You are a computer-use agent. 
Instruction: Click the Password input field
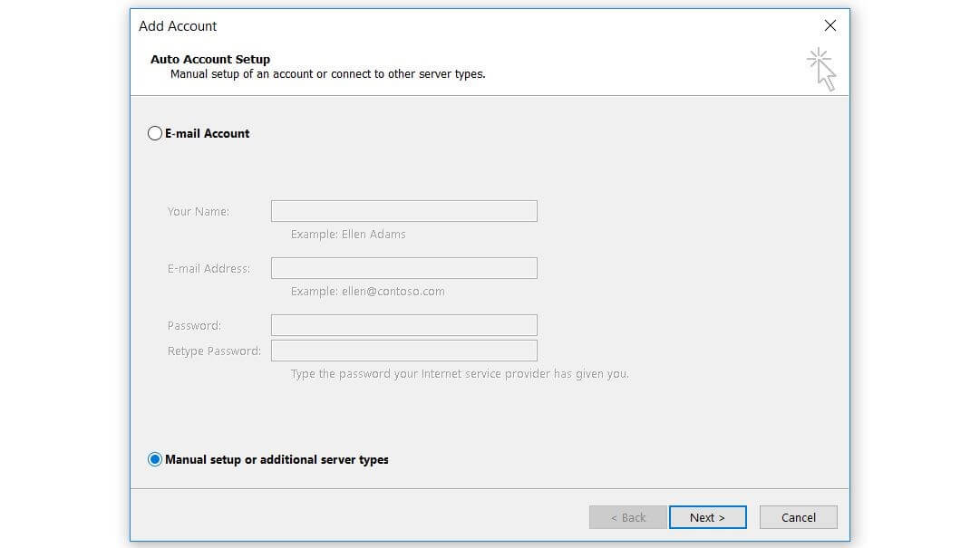[403, 325]
